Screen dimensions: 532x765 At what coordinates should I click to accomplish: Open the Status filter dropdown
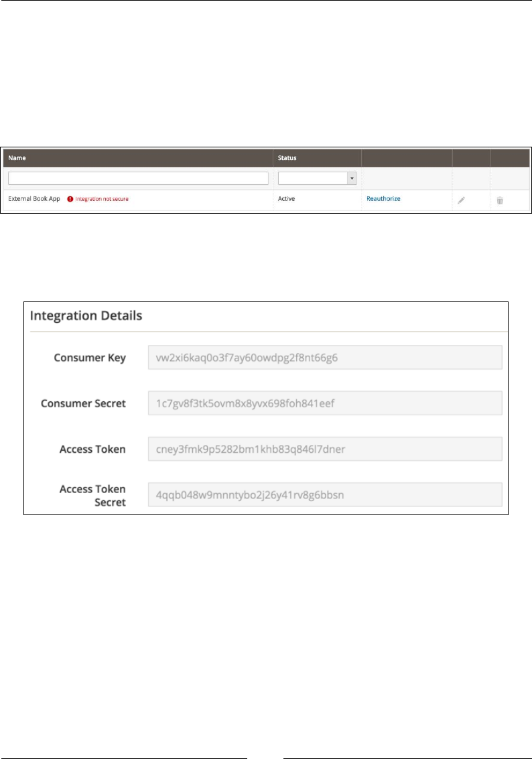pyautogui.click(x=317, y=178)
